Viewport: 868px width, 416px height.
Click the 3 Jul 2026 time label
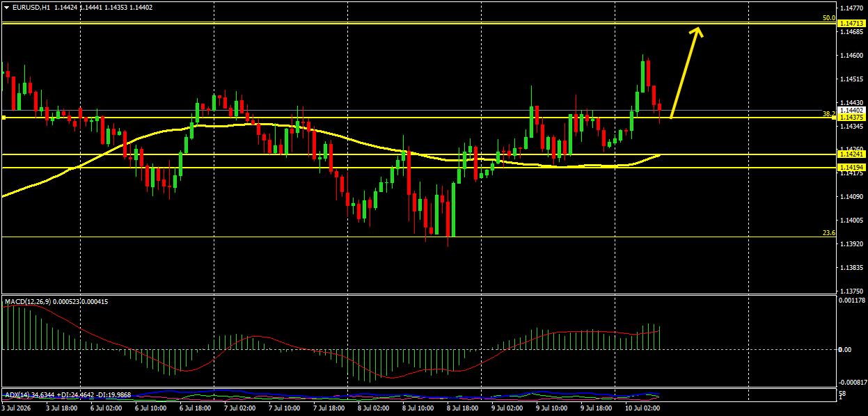coord(17,408)
